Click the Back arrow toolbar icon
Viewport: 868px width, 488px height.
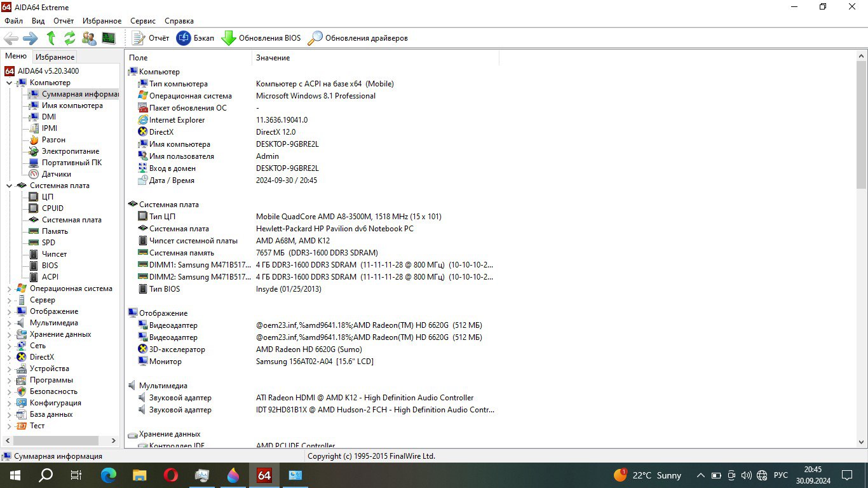(x=11, y=38)
